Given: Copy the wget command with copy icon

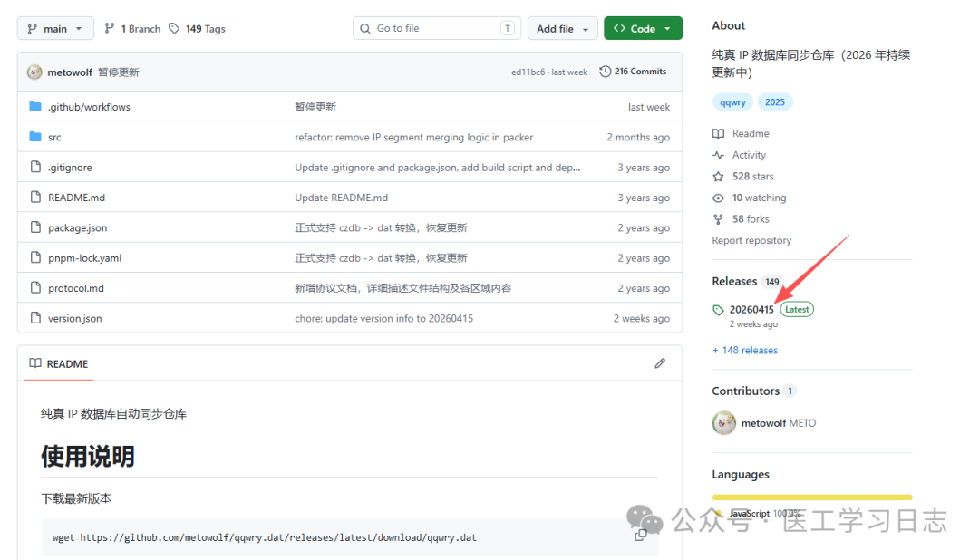Looking at the screenshot, I should (641, 535).
